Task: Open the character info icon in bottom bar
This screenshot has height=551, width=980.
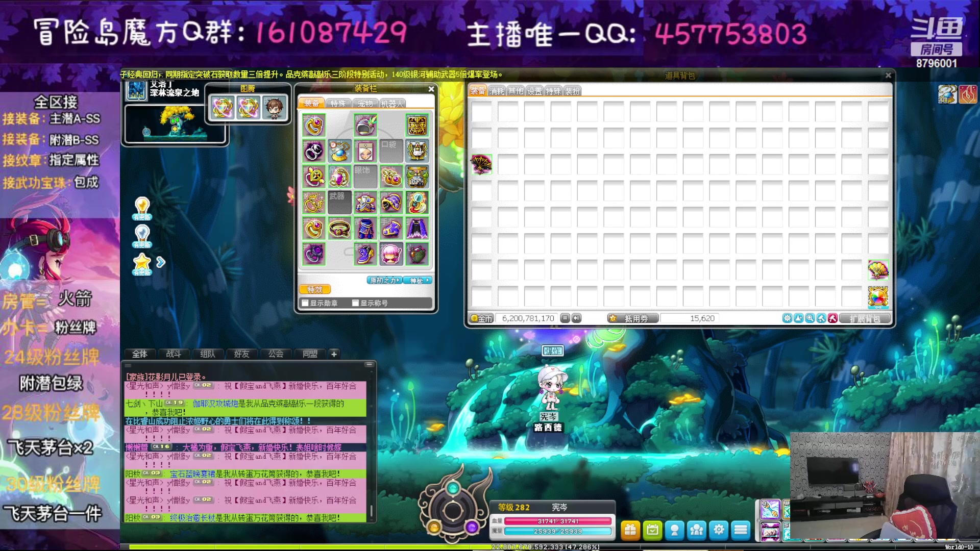Action: [674, 530]
